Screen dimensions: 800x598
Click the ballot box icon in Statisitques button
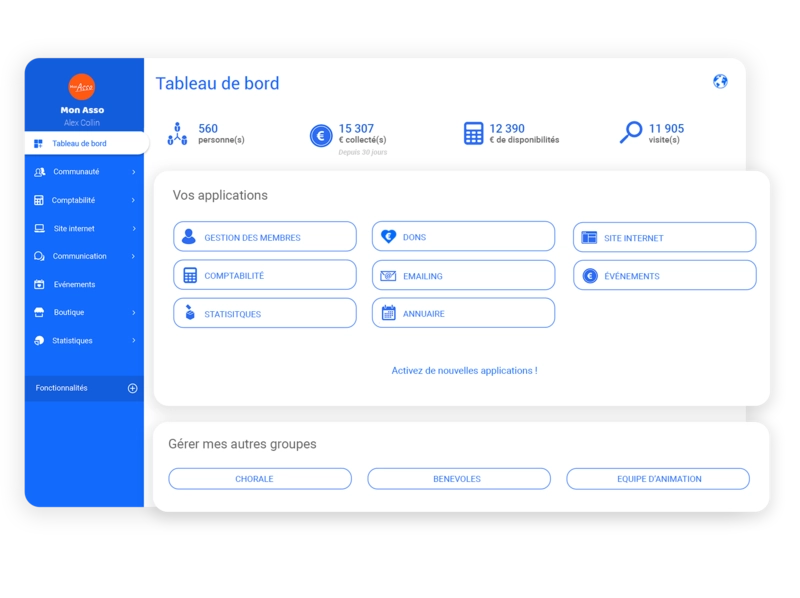[190, 312]
